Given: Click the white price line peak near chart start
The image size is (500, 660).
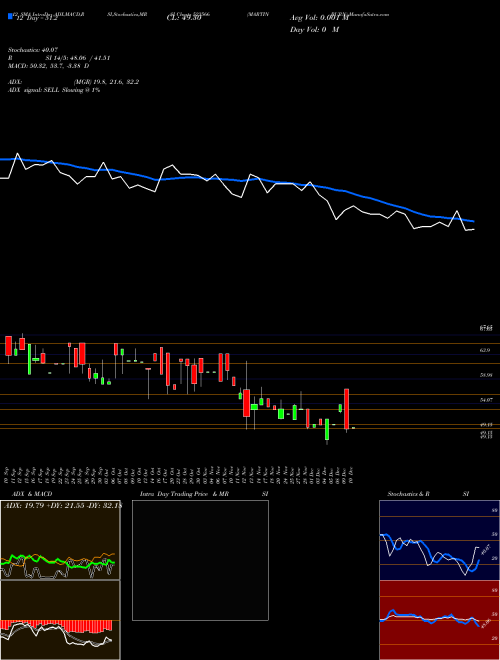Looking at the screenshot, I should 18,154.
